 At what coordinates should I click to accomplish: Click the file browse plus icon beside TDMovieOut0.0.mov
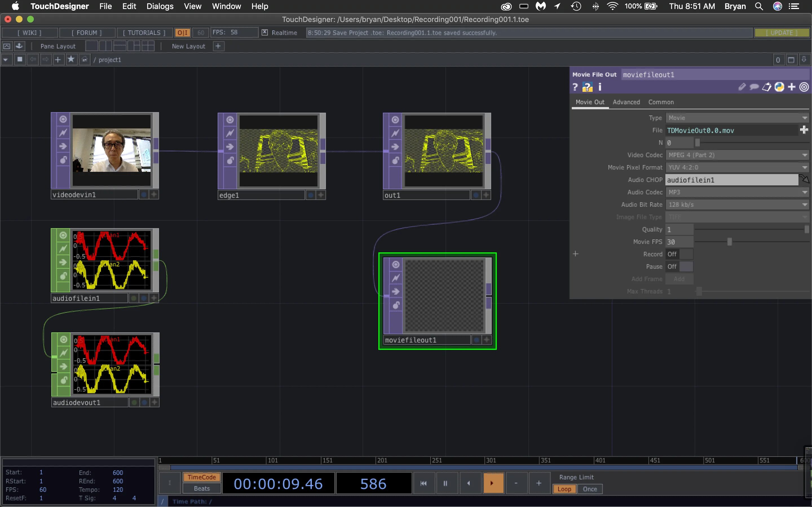tap(804, 130)
